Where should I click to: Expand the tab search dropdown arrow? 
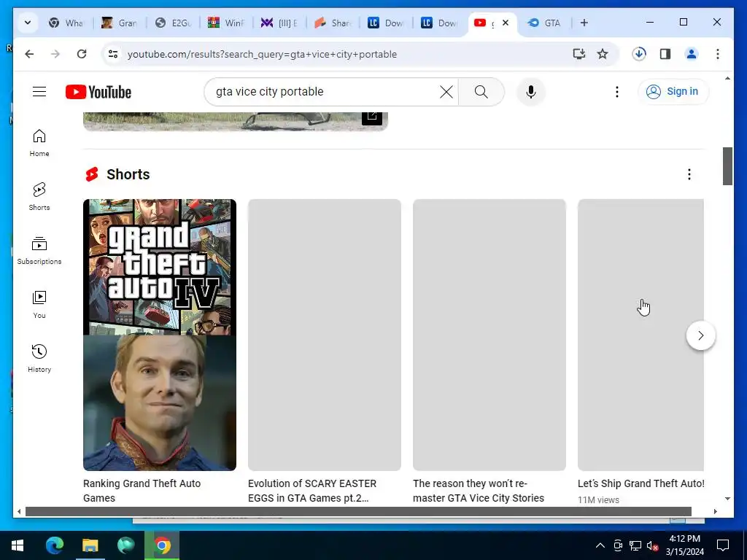(x=28, y=23)
